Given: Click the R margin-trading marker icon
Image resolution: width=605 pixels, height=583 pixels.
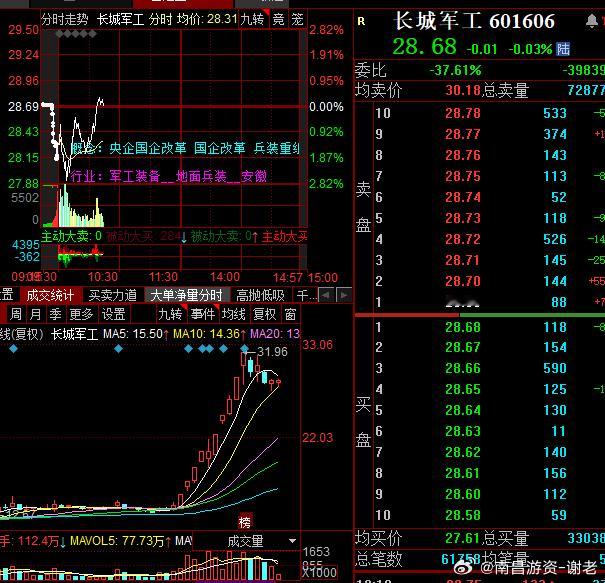Looking at the screenshot, I should pos(361,21).
